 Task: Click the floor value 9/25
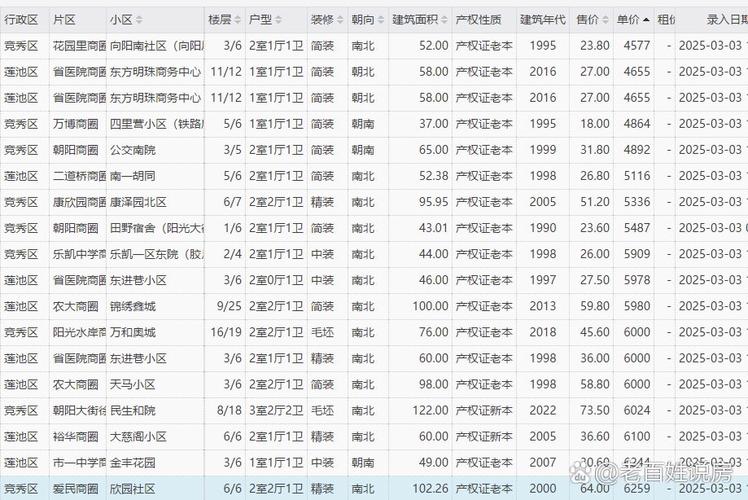click(229, 306)
